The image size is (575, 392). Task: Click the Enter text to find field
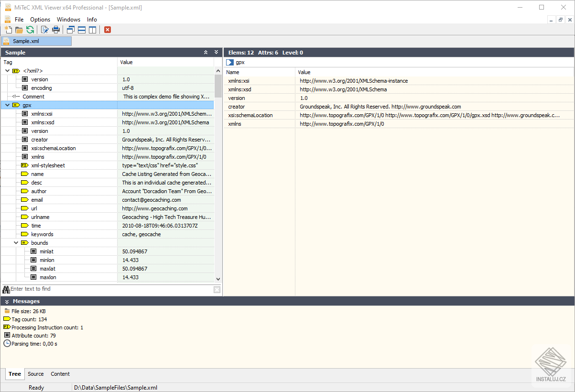coord(110,289)
